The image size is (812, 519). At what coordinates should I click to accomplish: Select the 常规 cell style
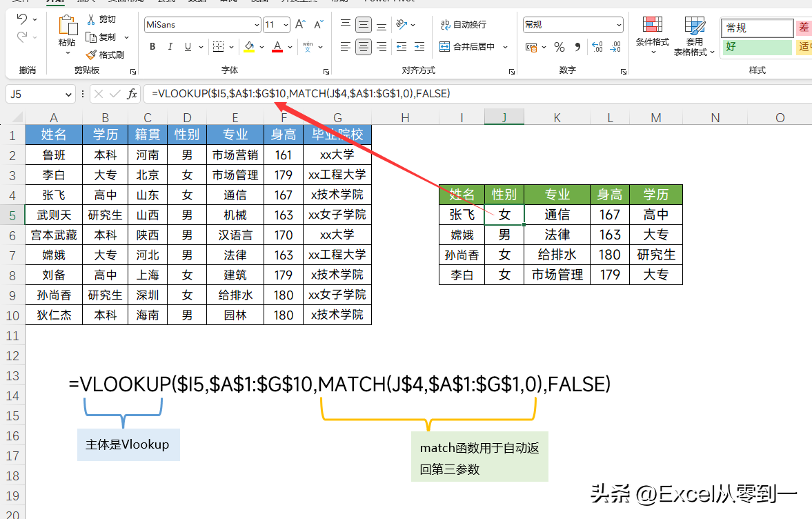757,28
